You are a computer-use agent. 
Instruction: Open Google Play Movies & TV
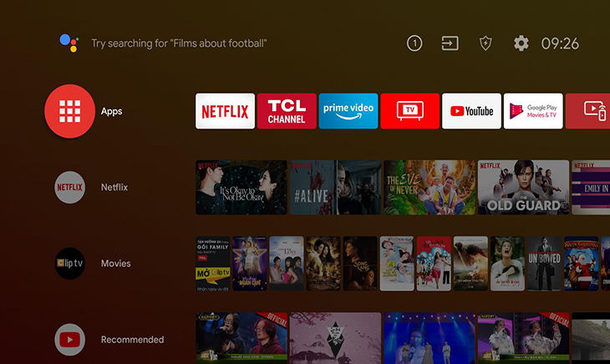click(x=533, y=111)
